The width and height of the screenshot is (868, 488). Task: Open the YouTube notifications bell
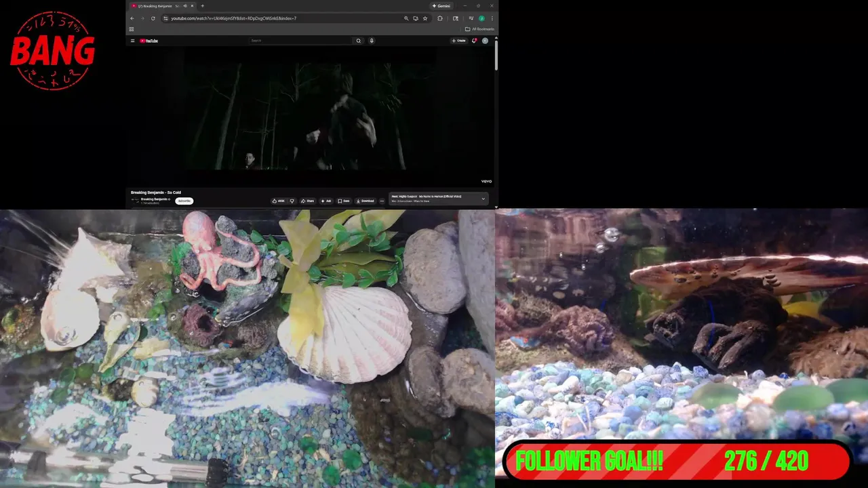tap(474, 41)
